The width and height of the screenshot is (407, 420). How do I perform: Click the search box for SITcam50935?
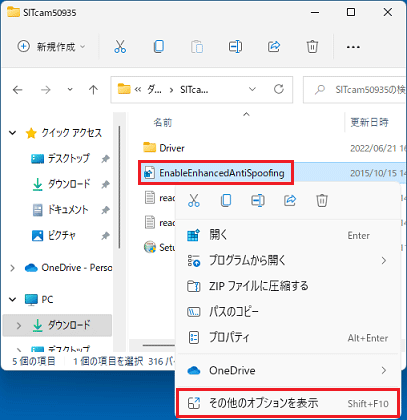(x=355, y=89)
